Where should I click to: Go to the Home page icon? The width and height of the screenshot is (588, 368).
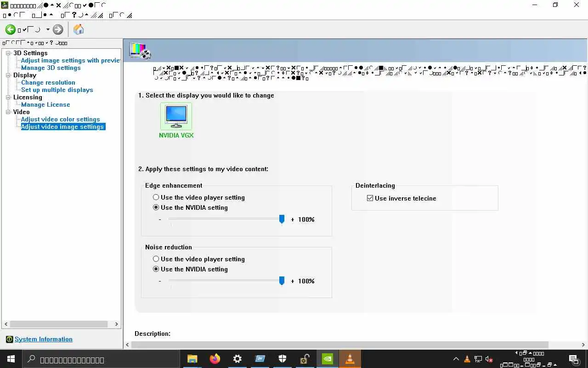coord(79,29)
